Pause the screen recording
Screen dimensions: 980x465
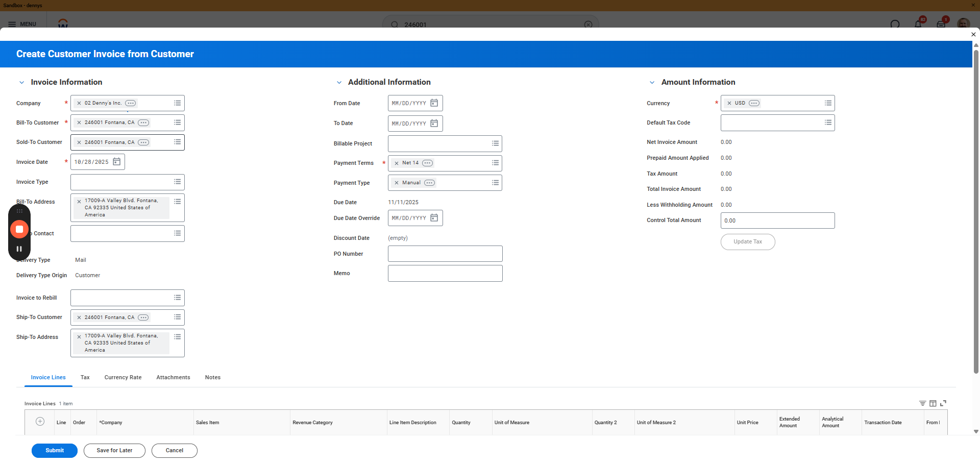pyautogui.click(x=19, y=249)
